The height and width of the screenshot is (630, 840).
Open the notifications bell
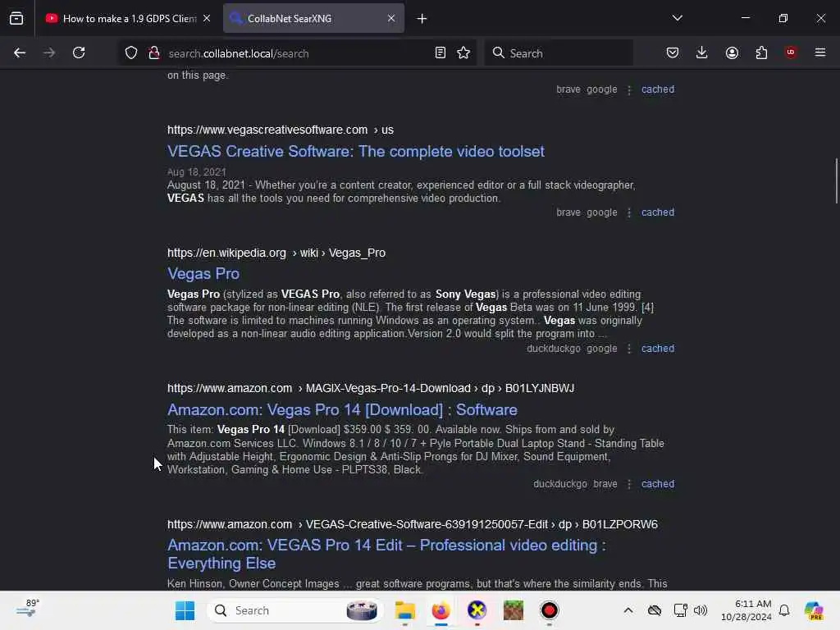point(784,610)
